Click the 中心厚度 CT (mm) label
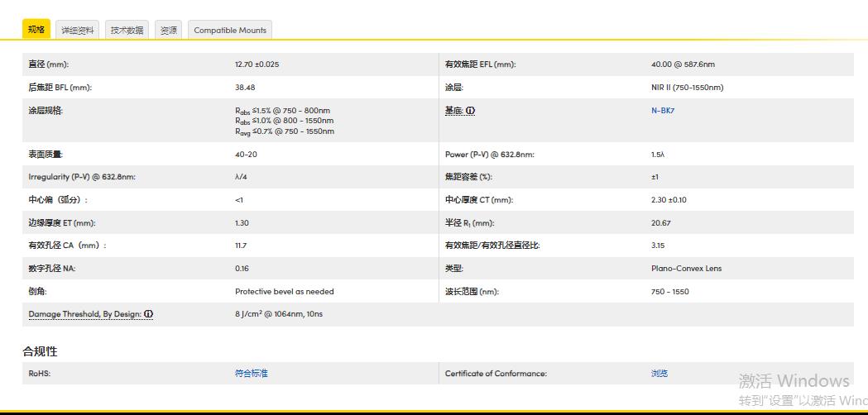The width and height of the screenshot is (868, 415). pos(479,200)
